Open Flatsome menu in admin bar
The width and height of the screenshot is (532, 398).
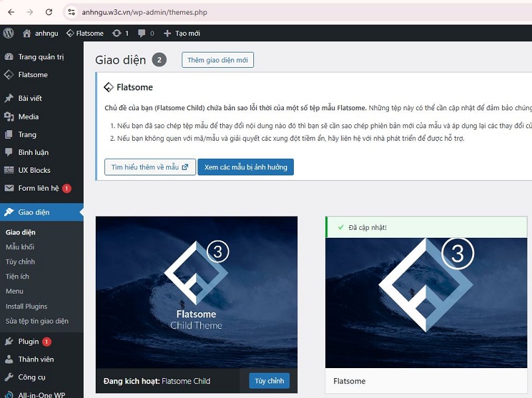coord(90,33)
